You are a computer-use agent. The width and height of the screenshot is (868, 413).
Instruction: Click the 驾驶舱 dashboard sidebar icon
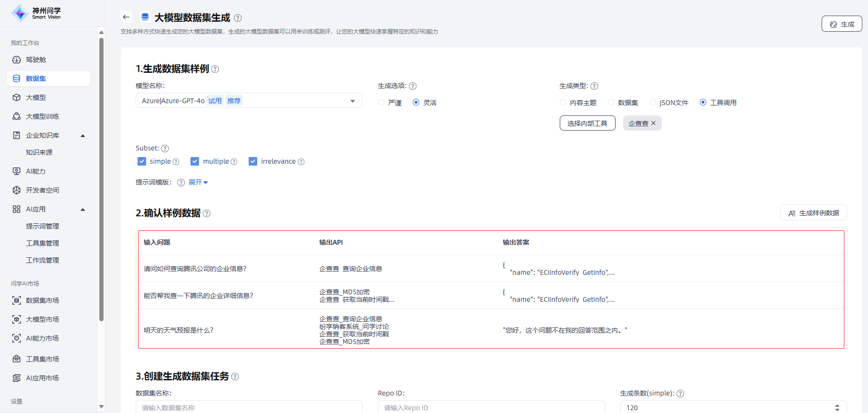tap(17, 60)
